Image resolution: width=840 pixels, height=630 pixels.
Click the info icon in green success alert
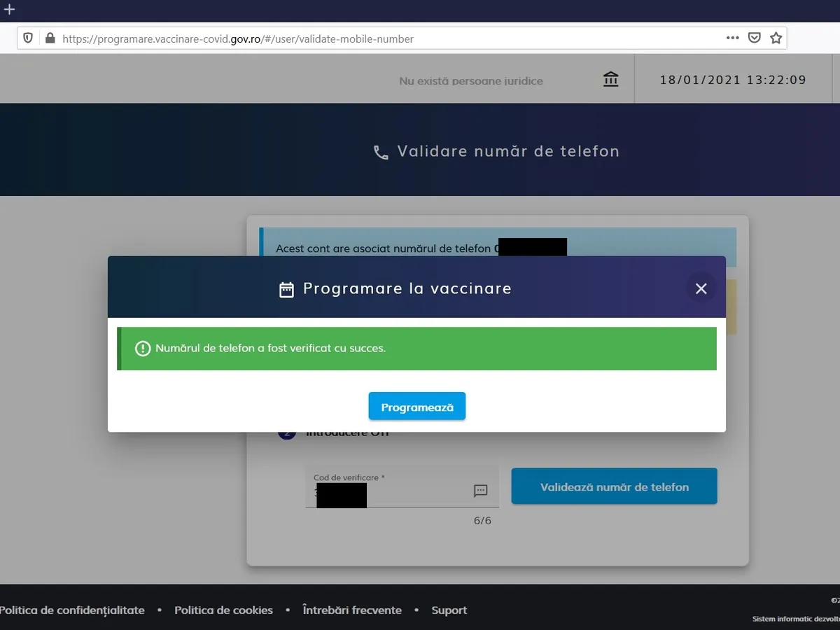143,349
